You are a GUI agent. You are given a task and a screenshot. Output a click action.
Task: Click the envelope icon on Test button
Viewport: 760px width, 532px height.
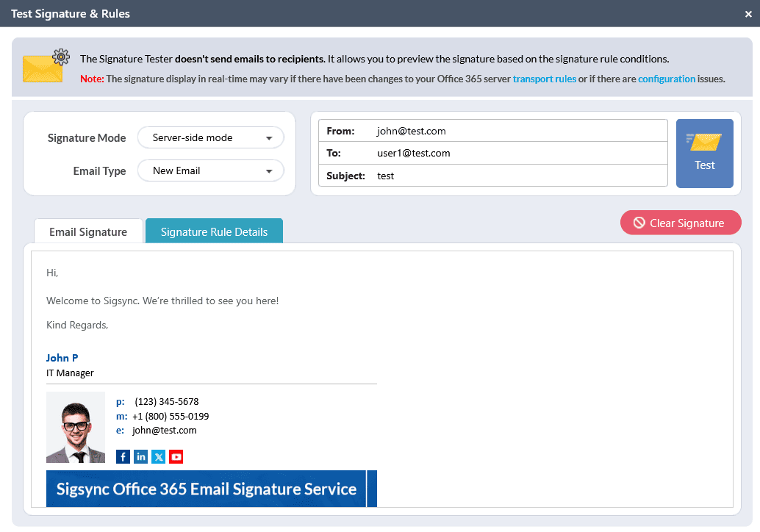click(704, 140)
